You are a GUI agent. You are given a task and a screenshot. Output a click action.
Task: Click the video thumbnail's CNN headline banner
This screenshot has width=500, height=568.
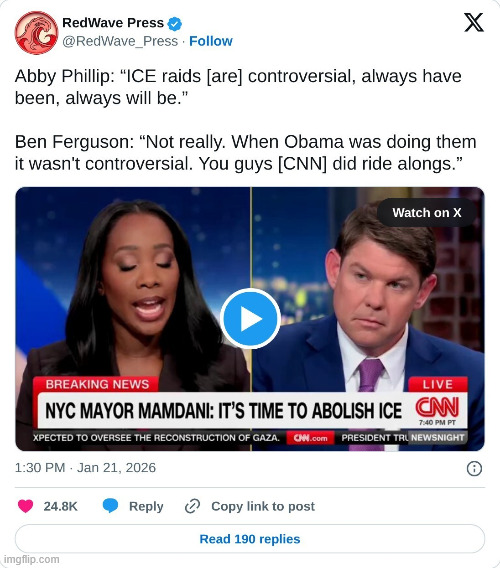pyautogui.click(x=250, y=410)
